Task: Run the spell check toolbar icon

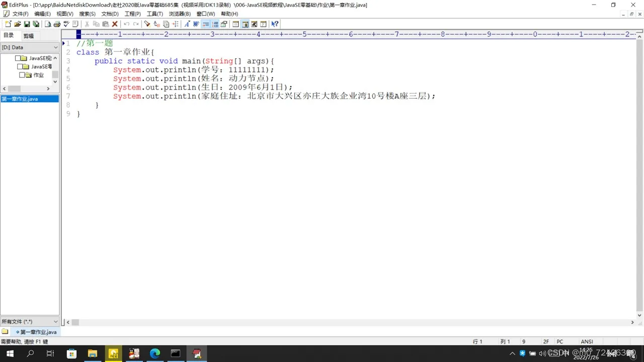Action: point(66,24)
